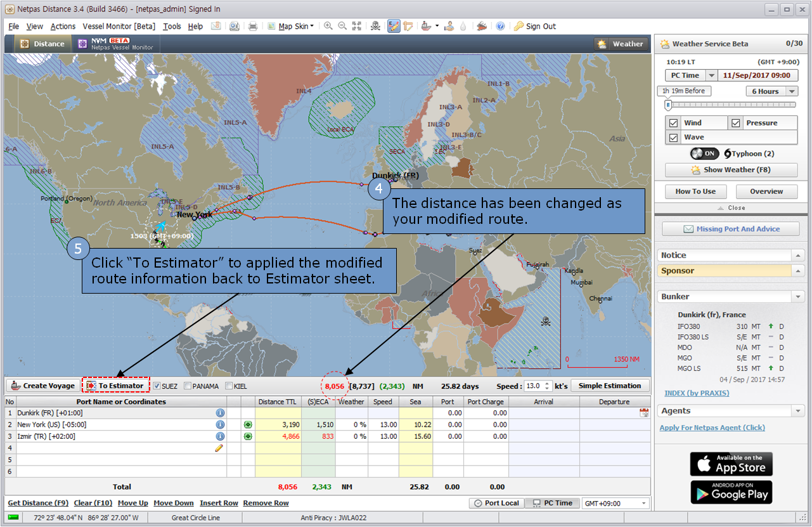Click the zoom out magnifier icon
Screen dimensions: 812x527
[342, 26]
